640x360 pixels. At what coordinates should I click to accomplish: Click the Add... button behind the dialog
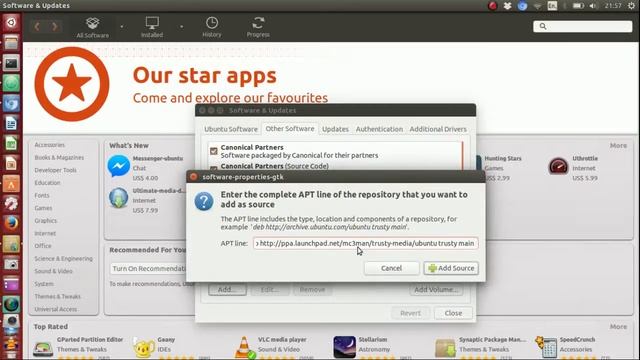[227, 289]
